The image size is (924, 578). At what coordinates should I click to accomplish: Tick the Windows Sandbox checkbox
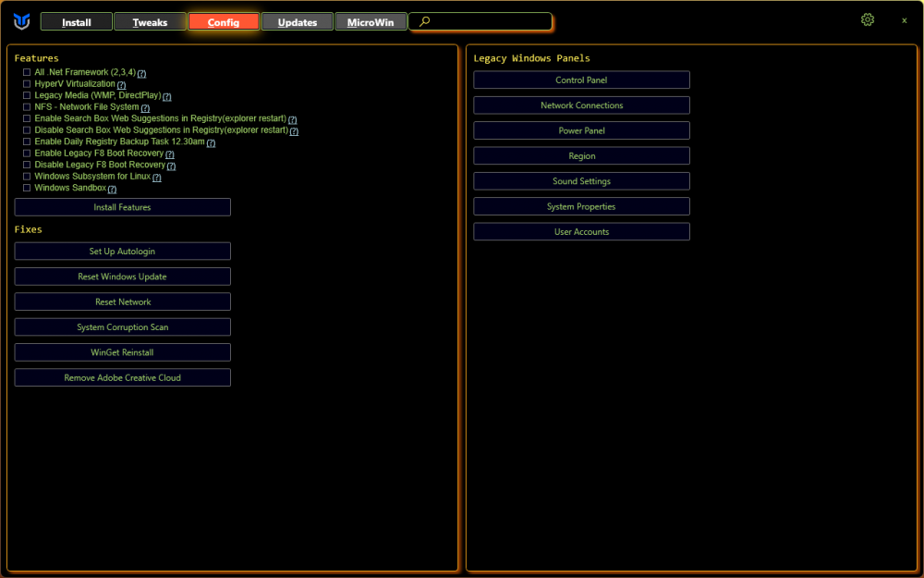pos(27,188)
